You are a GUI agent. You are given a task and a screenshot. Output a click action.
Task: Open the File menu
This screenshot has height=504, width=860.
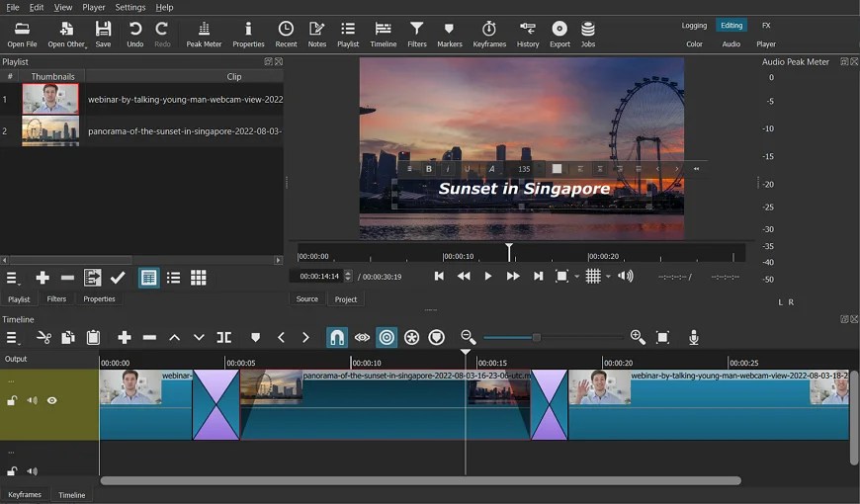[x=13, y=7]
